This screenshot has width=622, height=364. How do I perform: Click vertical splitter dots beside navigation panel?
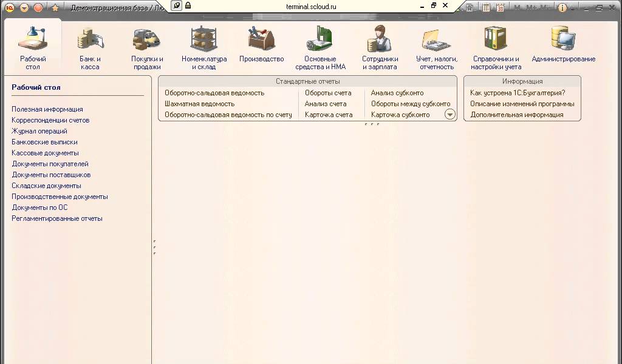coord(154,247)
